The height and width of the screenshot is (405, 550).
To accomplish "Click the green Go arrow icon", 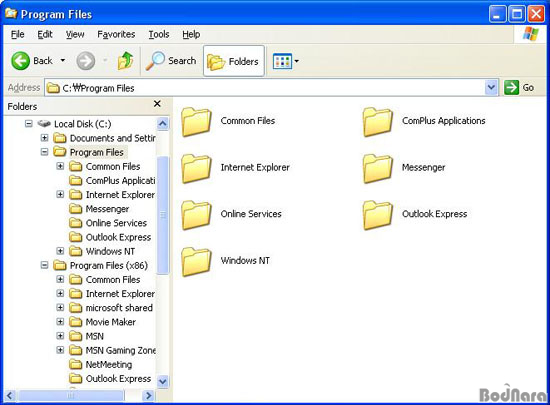I will (x=511, y=87).
